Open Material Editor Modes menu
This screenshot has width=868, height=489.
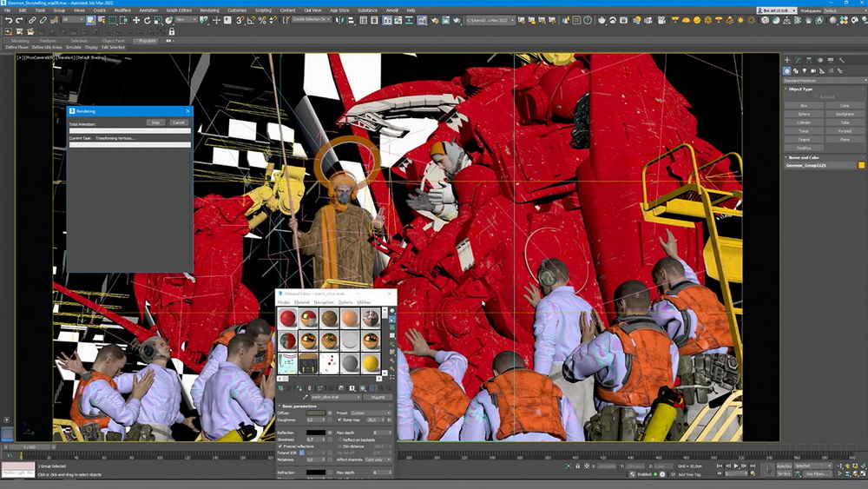tap(284, 302)
